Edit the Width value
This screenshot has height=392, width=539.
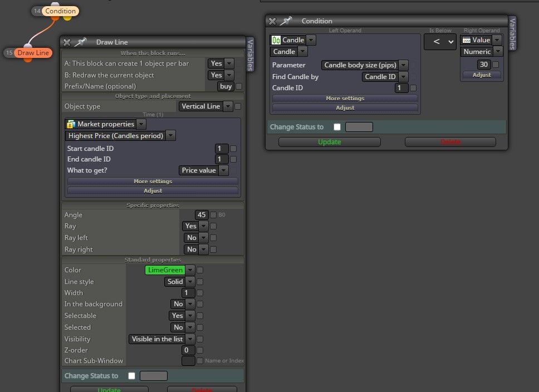188,293
